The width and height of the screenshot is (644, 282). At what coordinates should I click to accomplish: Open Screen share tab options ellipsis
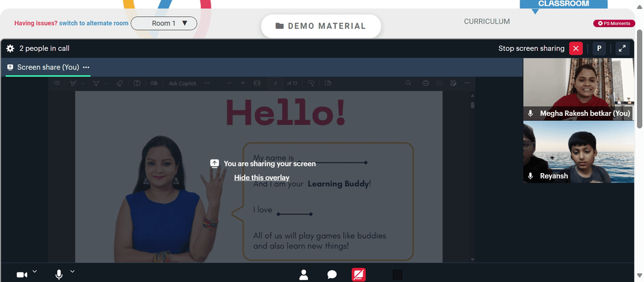pos(86,68)
